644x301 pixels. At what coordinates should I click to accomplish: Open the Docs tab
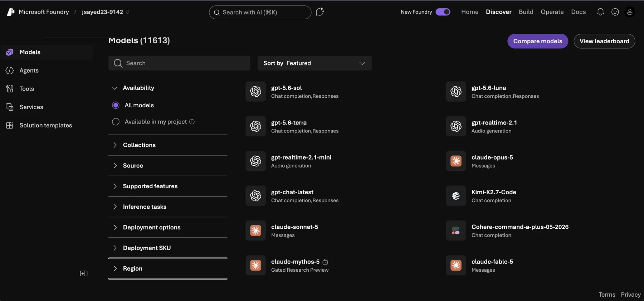(578, 12)
